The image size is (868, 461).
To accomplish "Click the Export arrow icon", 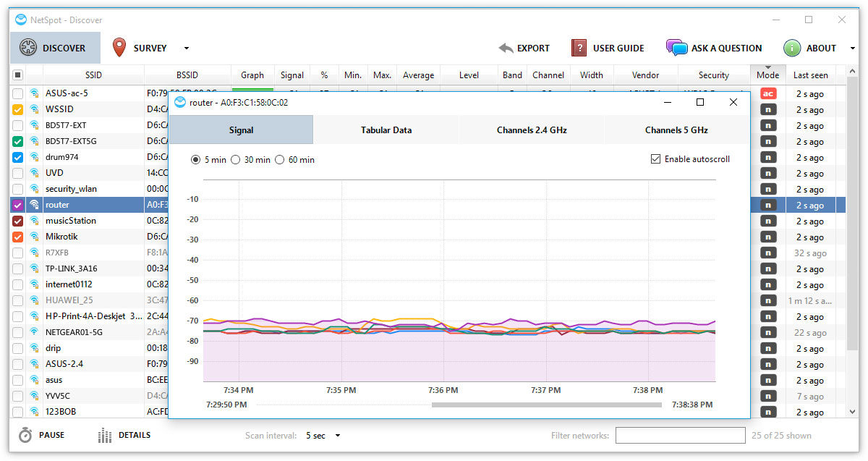I will [506, 48].
